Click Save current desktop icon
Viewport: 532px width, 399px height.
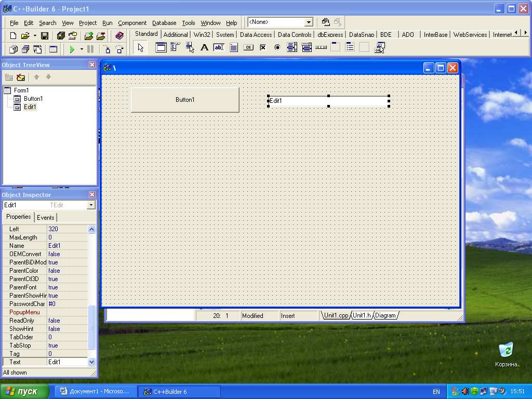pos(326,22)
